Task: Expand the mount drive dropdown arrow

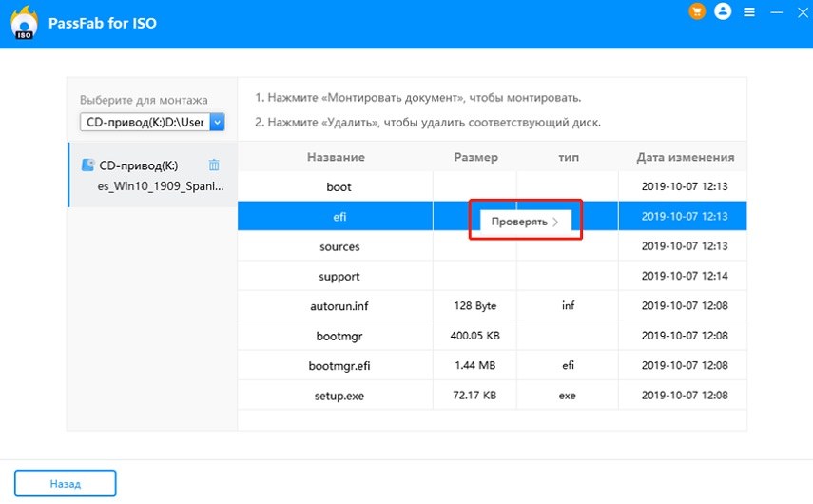Action: pos(217,122)
